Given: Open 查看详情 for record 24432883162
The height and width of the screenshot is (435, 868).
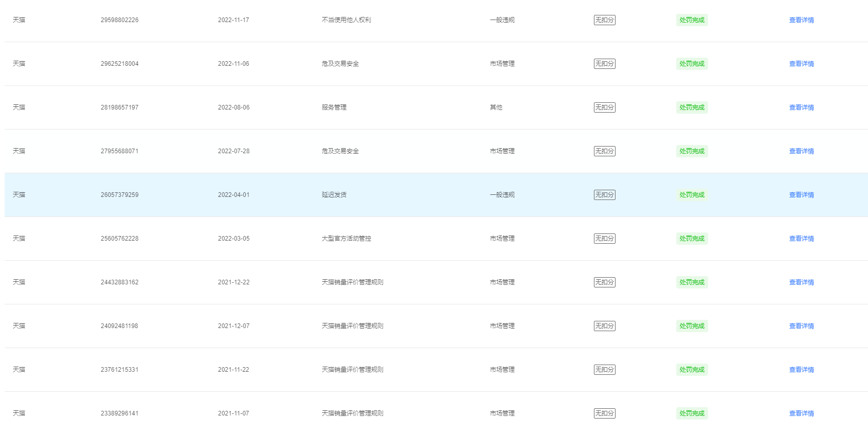Looking at the screenshot, I should tap(801, 282).
